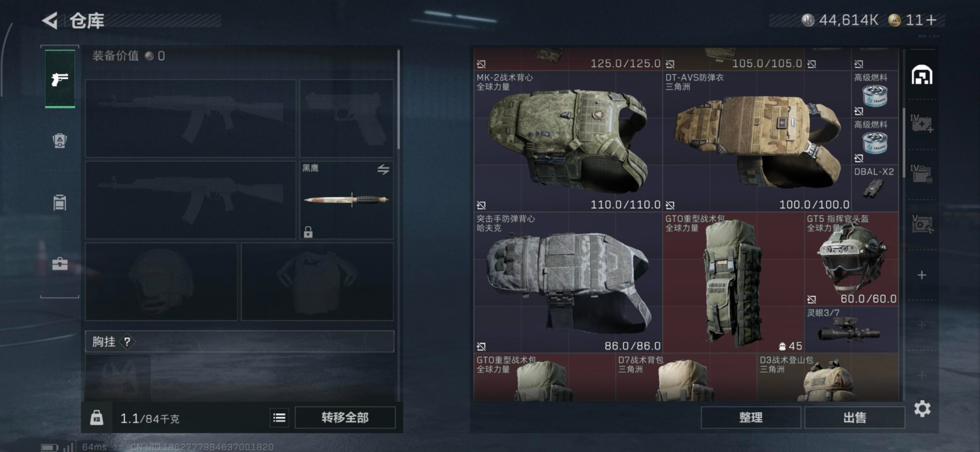Open the chest rig sidebar icon

[x=60, y=203]
